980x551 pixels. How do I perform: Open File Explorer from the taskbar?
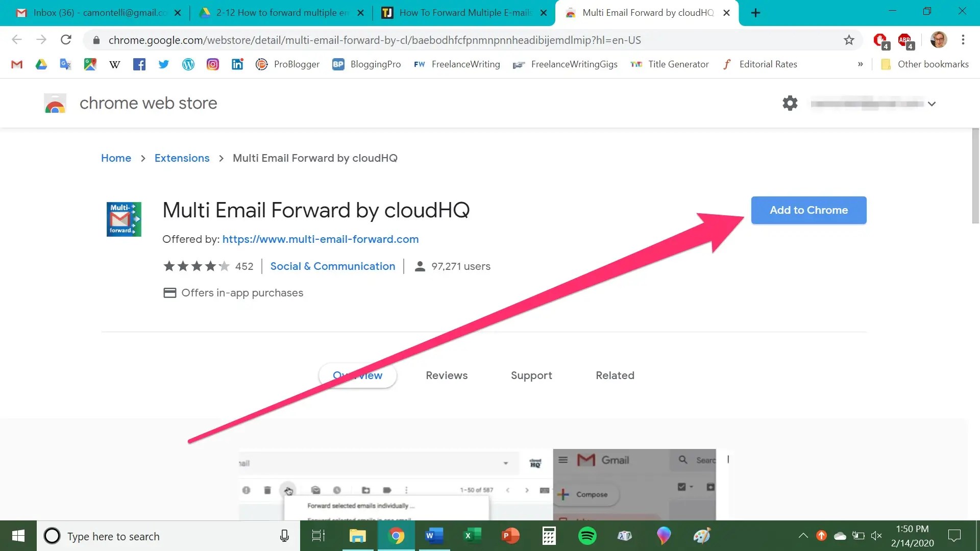(x=357, y=536)
